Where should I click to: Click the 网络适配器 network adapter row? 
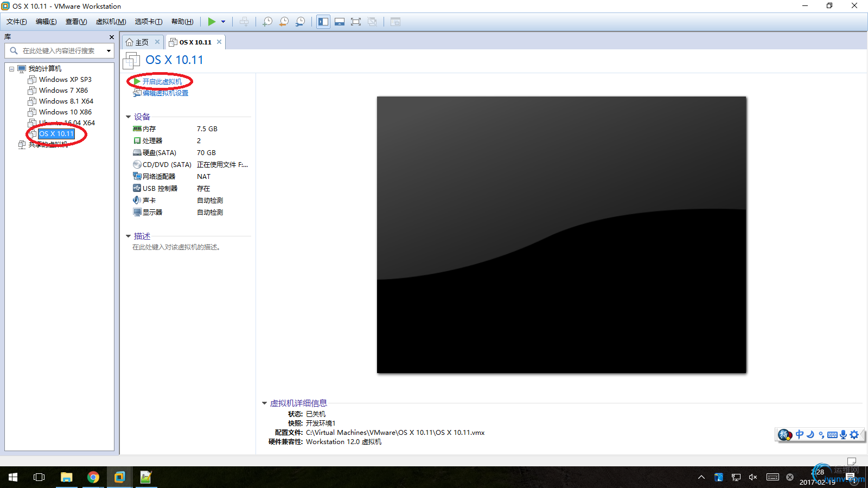[x=191, y=177]
